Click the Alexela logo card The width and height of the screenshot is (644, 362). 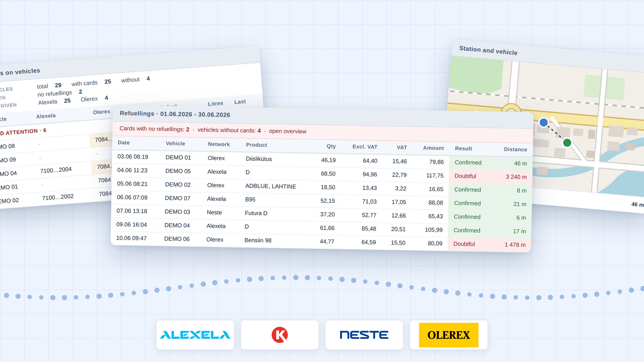pyautogui.click(x=195, y=335)
